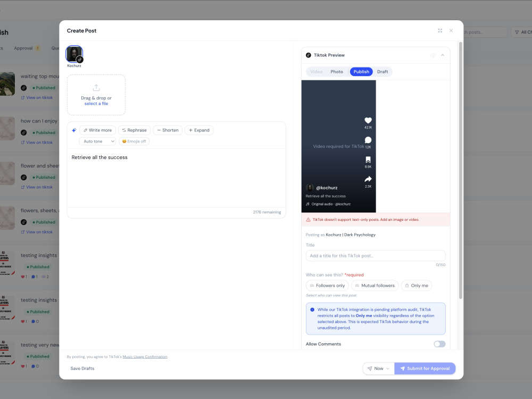The width and height of the screenshot is (532, 399).
Task: Click the info icon in blue notice
Action: 312,310
